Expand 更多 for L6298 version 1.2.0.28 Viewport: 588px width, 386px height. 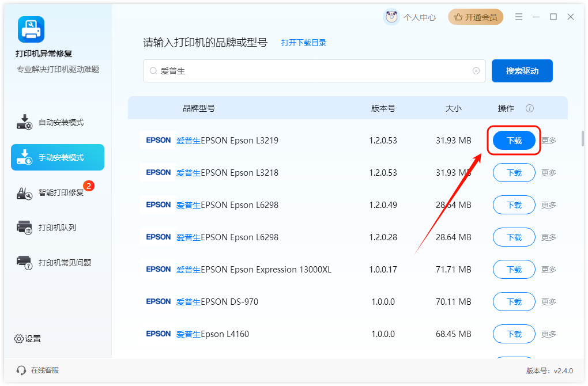pos(549,237)
